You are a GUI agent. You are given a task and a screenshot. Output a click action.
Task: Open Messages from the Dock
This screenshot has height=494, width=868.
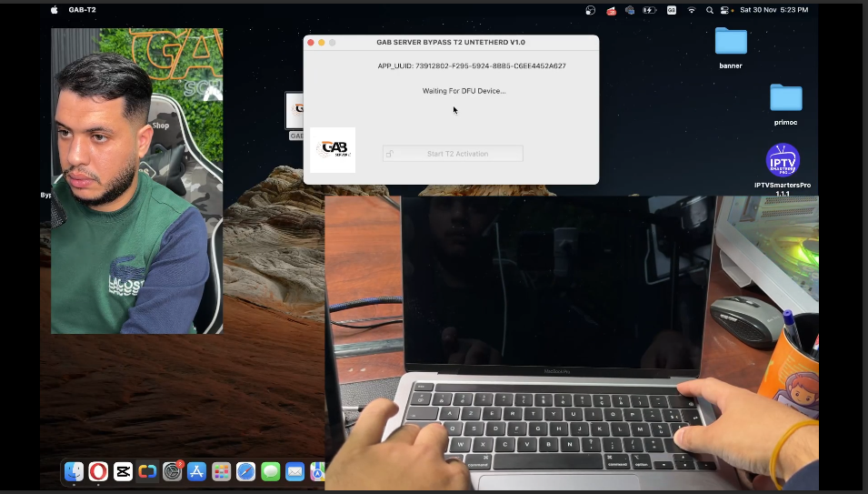pyautogui.click(x=270, y=471)
